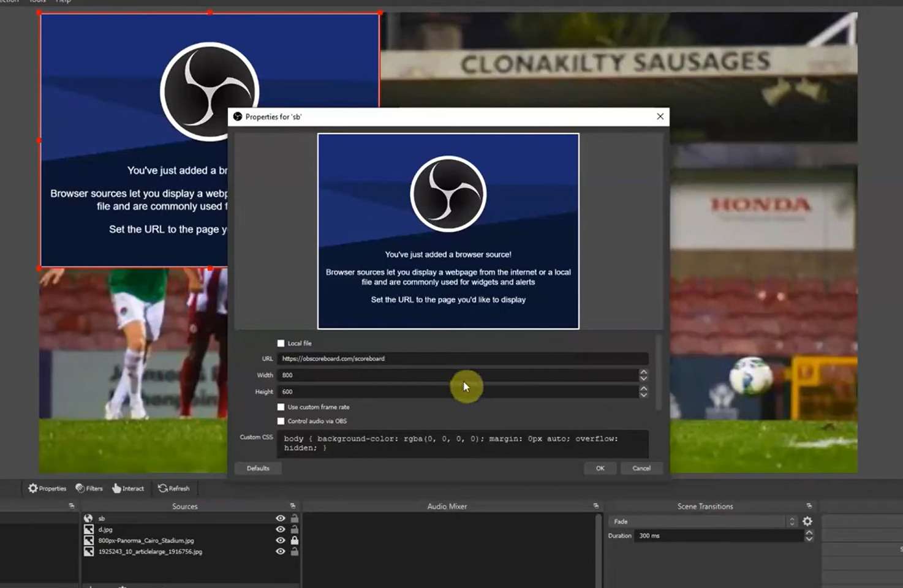
Task: Undock the Scene Transitions panel
Action: [x=809, y=506]
